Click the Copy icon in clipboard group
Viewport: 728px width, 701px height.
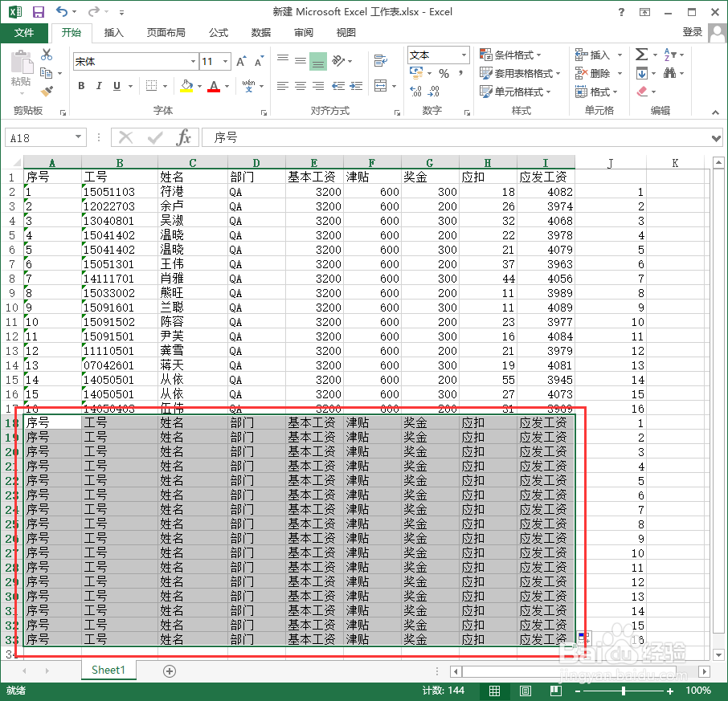coord(47,73)
